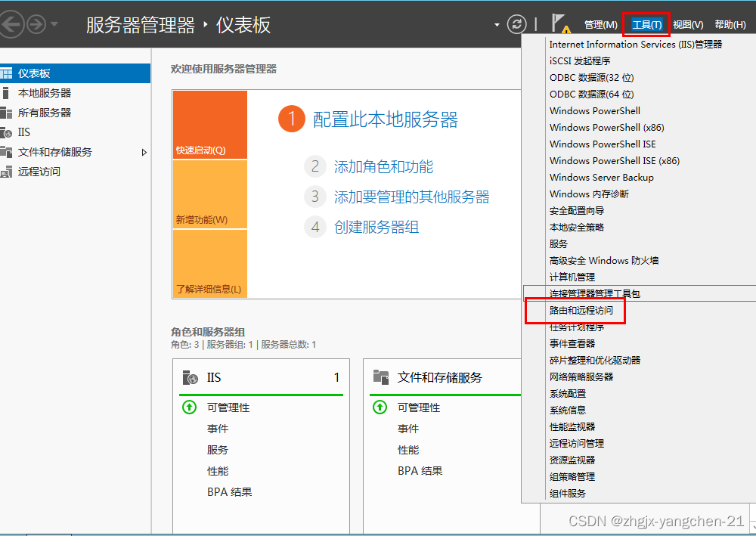Viewport: 756px width, 536px height.
Task: Click the 所有服务器 sidebar icon
Action: click(6, 113)
